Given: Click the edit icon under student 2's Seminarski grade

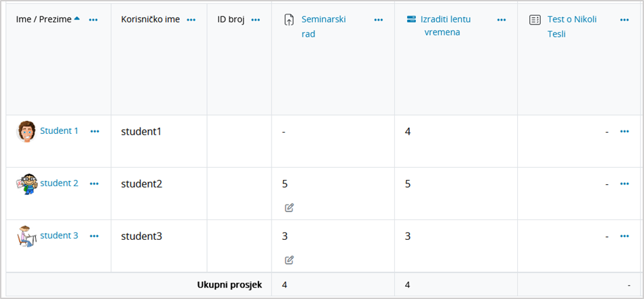Looking at the screenshot, I should 289,207.
